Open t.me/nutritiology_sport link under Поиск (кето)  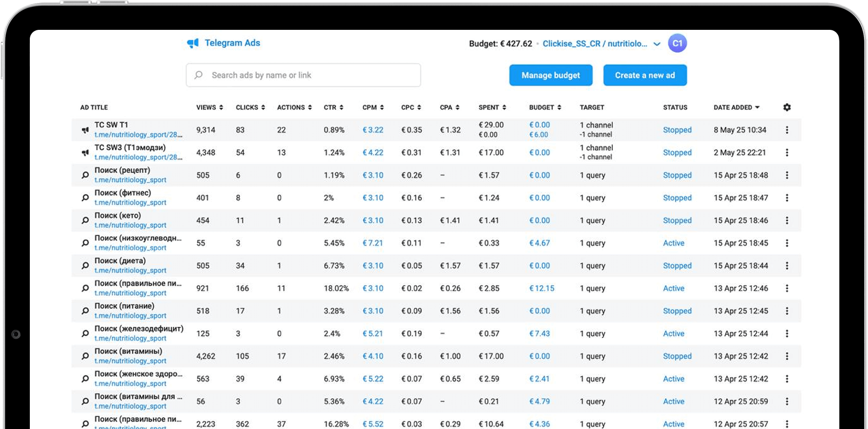coord(131,225)
